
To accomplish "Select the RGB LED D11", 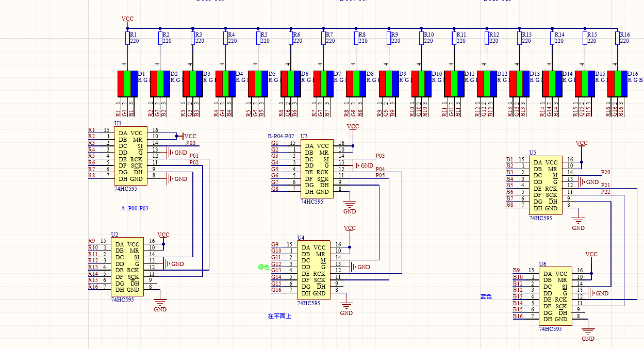I will click(454, 84).
